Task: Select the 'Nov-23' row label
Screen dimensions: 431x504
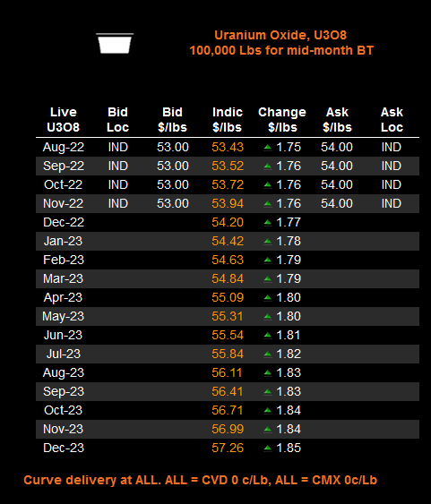Action: (x=63, y=429)
